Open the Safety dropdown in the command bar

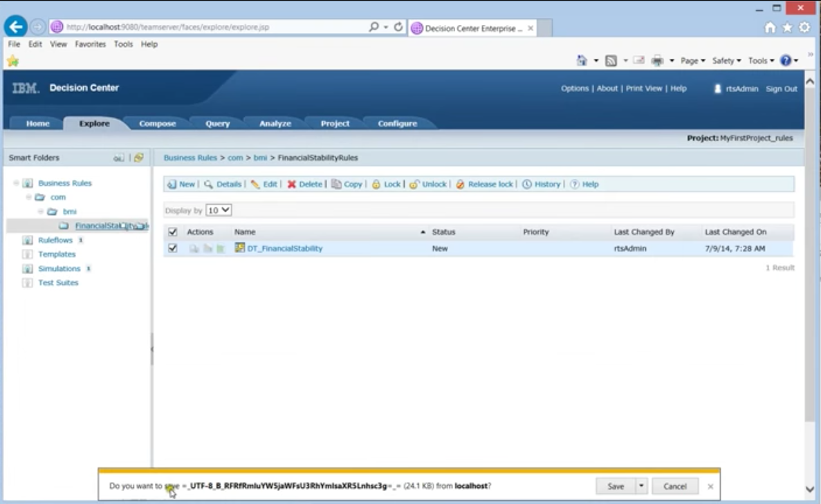click(x=726, y=61)
